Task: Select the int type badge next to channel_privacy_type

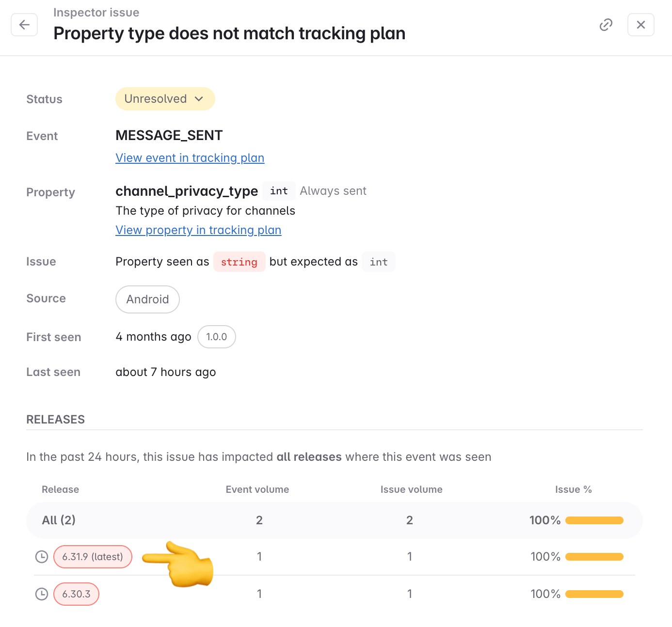Action: pyautogui.click(x=279, y=191)
